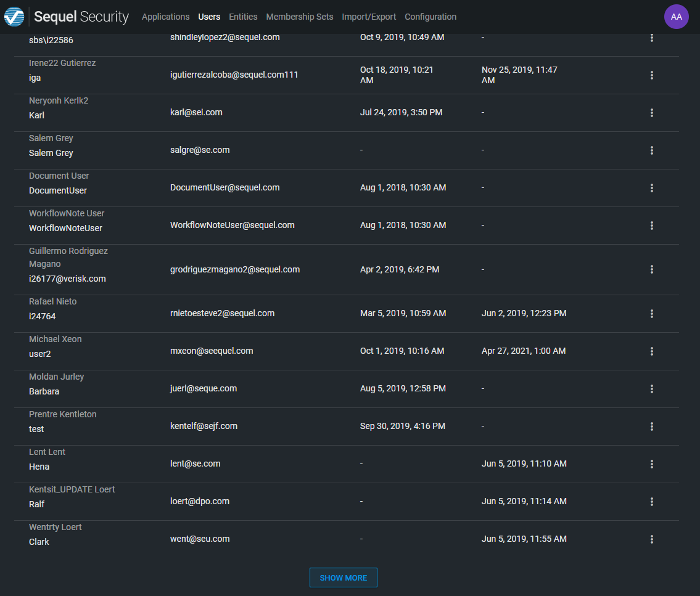Click the grodriguezmagano2@sequel.com email
The image size is (700, 596).
[x=235, y=269]
